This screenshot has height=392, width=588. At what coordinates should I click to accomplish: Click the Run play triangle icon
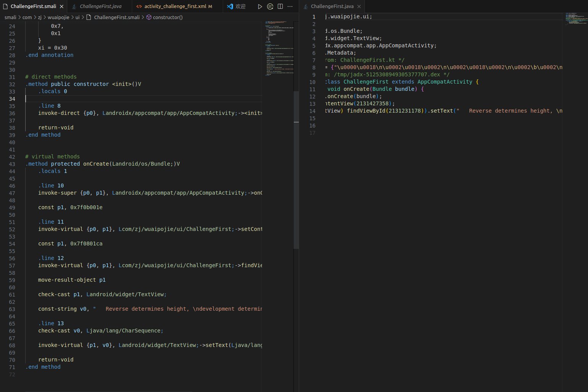[x=260, y=6]
